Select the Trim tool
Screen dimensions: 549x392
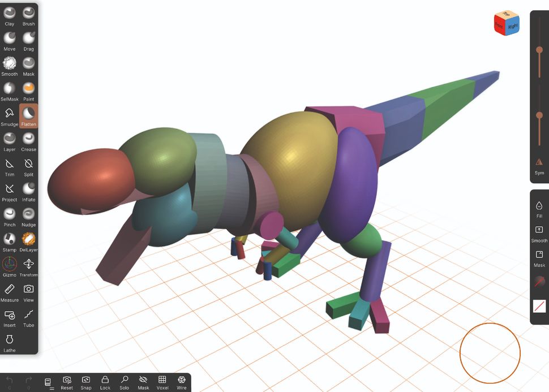pos(9,164)
